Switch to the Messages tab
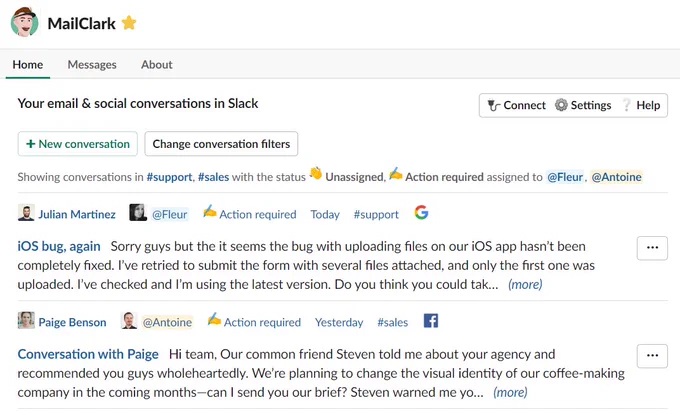 coord(92,65)
